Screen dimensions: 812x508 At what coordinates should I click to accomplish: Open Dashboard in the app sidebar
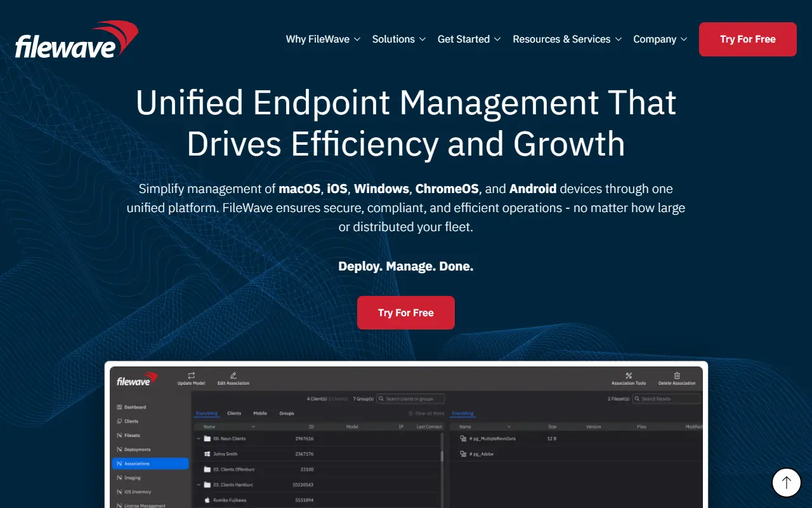click(x=131, y=407)
